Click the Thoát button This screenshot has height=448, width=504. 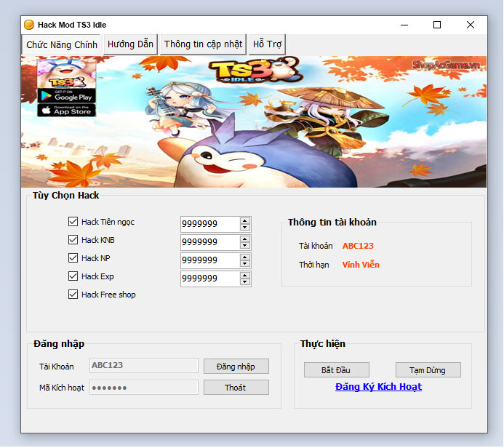(236, 388)
